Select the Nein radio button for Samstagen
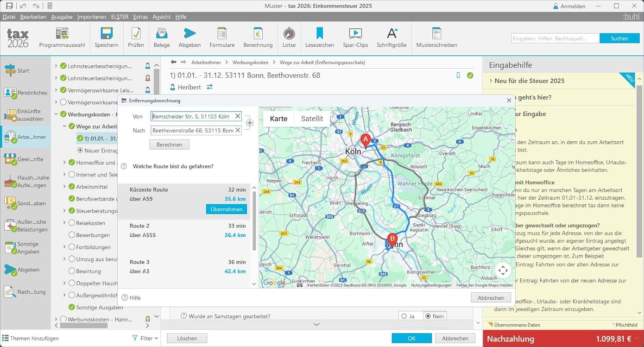The width and height of the screenshot is (644, 347). pos(428,316)
